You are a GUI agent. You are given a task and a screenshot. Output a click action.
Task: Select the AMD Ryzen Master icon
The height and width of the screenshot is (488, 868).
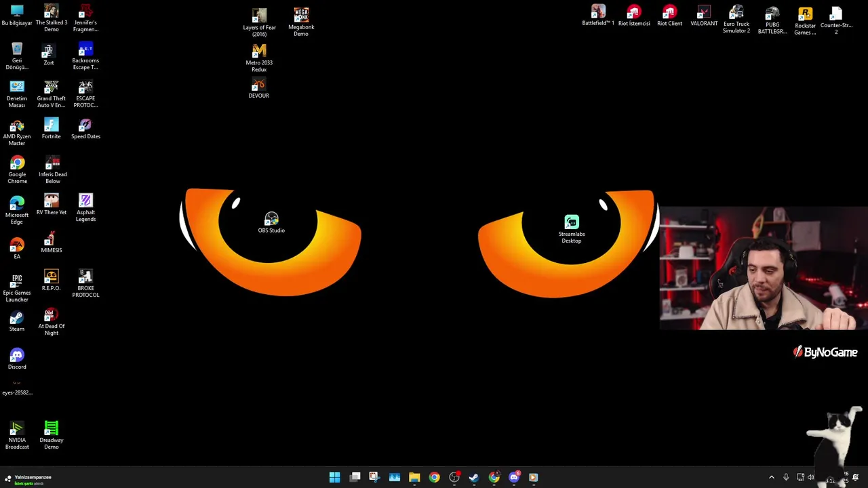tap(17, 132)
